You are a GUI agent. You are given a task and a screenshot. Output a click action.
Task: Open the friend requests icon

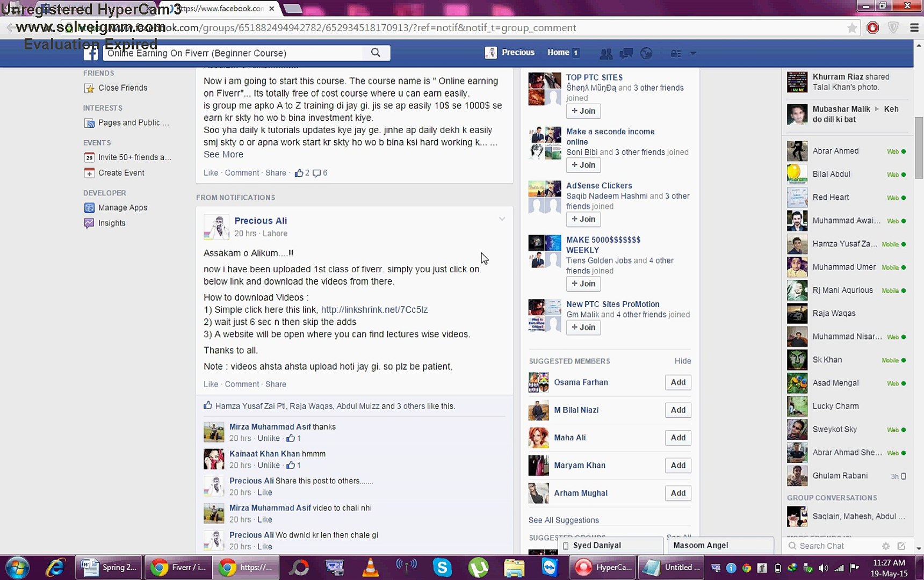pyautogui.click(x=606, y=53)
